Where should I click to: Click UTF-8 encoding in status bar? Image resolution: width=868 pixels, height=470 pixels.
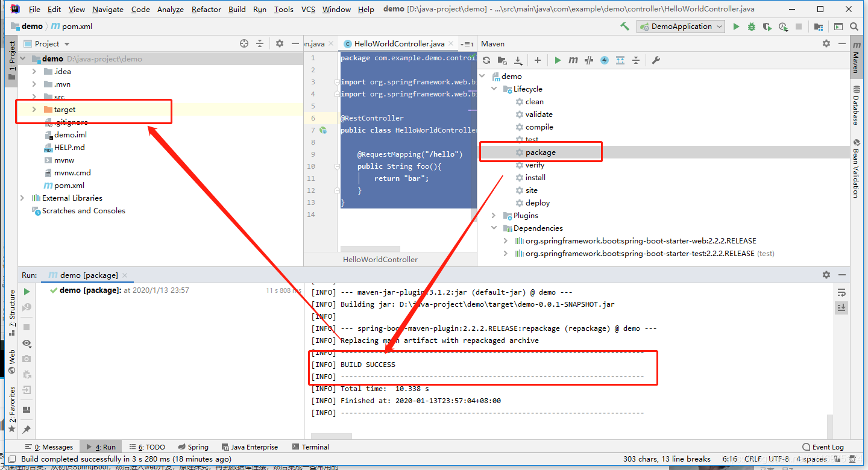(778, 459)
